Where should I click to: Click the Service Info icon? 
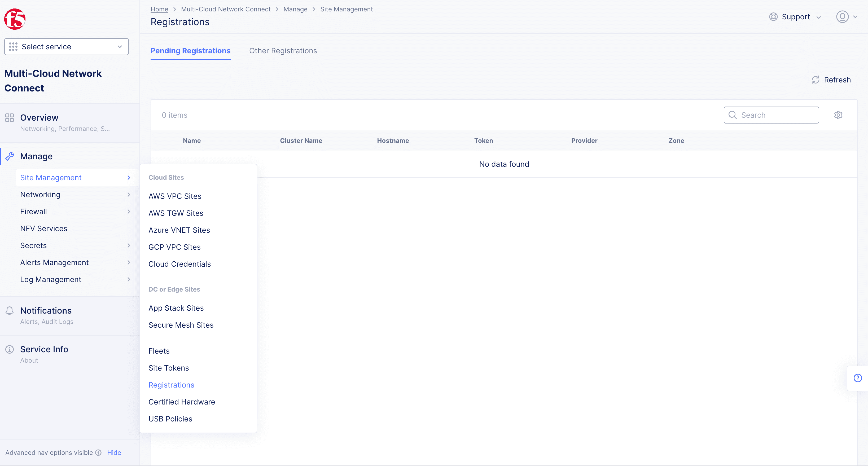10,349
